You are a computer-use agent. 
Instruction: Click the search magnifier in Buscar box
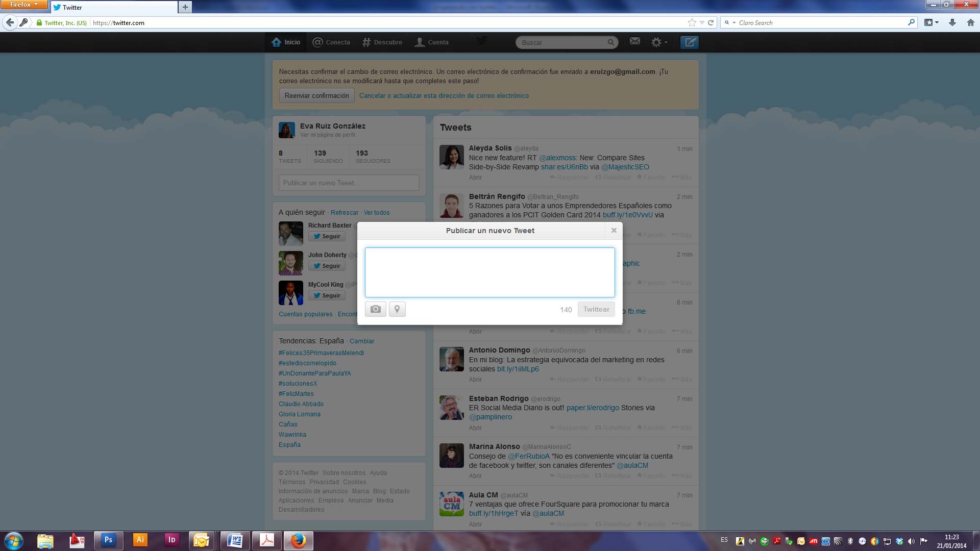610,42
